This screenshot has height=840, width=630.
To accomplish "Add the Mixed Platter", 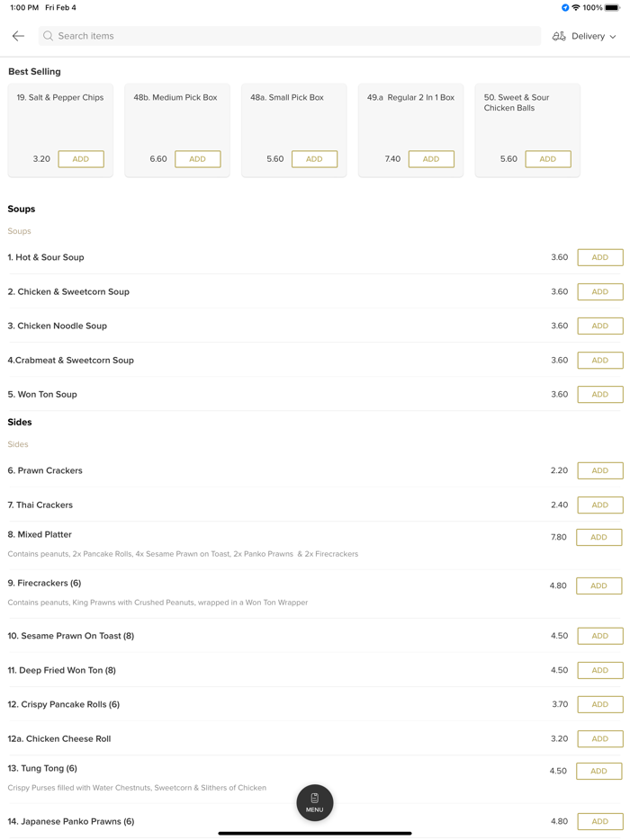I will (x=598, y=537).
